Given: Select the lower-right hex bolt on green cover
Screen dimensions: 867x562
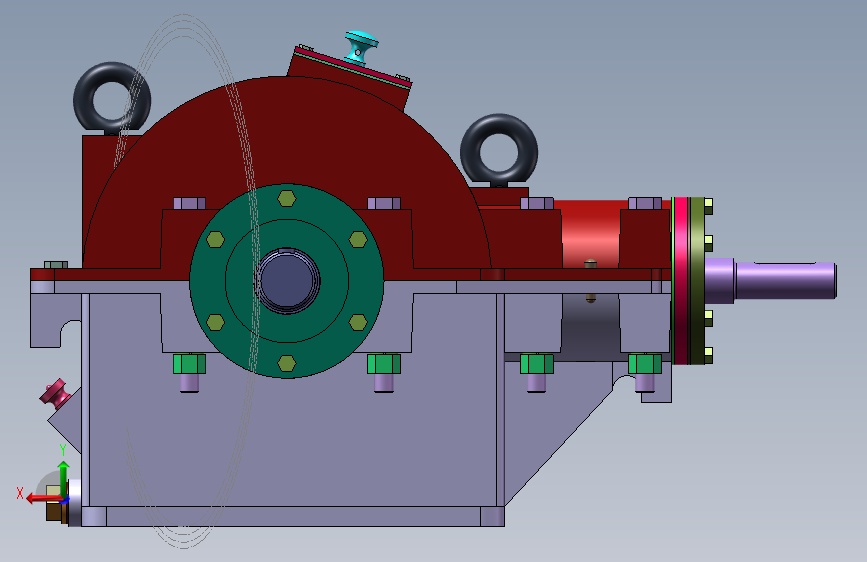Looking at the screenshot, I should (x=358, y=322).
